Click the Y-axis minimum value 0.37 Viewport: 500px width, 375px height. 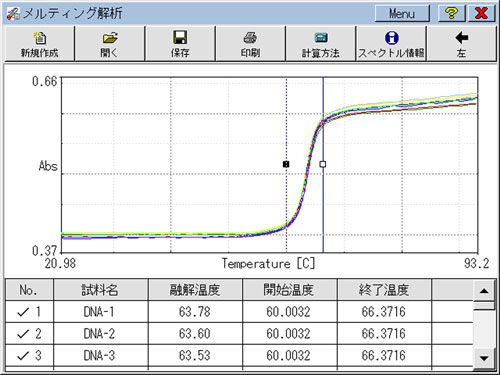(45, 250)
